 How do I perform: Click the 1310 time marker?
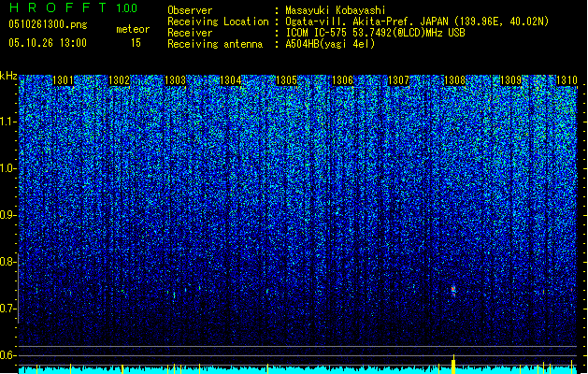coord(566,80)
